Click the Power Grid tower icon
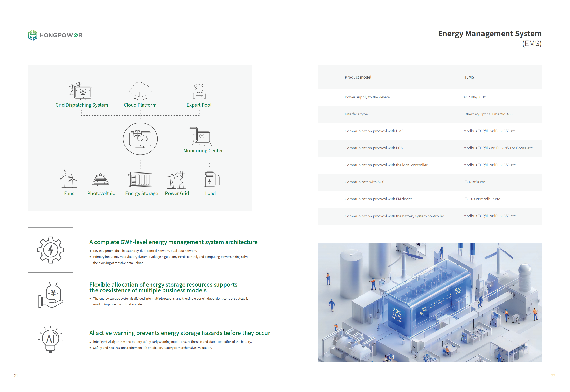Screen dimensions: 570x392 click(177, 180)
